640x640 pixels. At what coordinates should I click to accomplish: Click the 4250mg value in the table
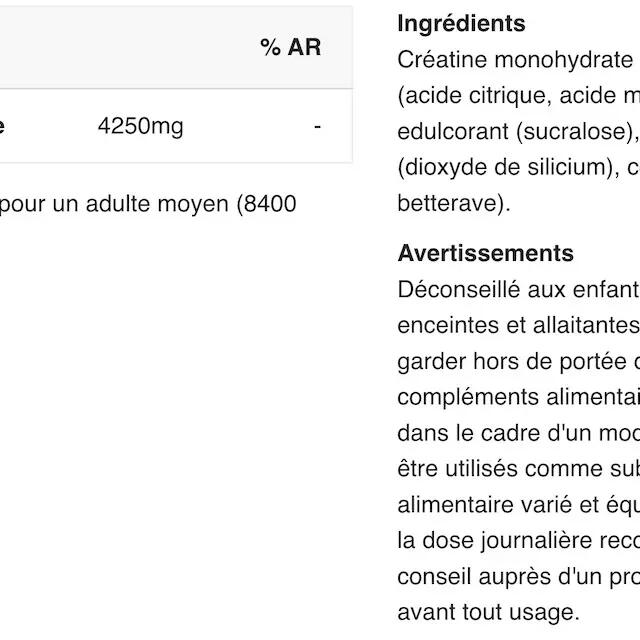click(140, 127)
